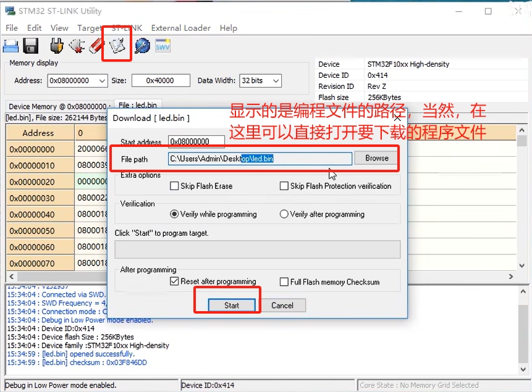Viewport: 532px width, 392px height.
Task: Uncheck Reset after programming checkbox
Action: (174, 281)
